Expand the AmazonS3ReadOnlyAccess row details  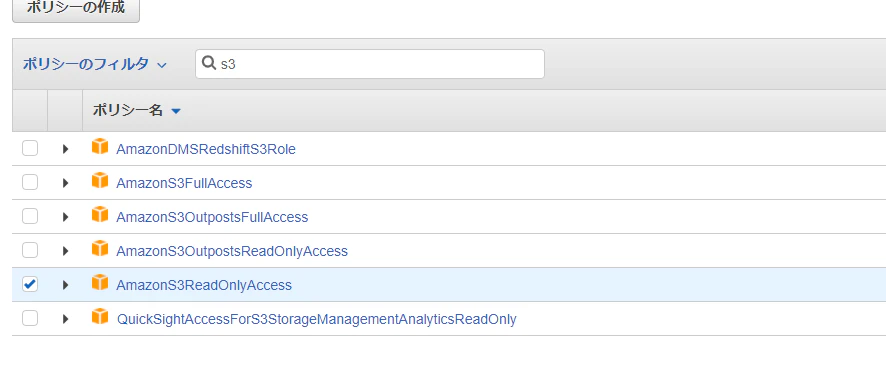tap(66, 285)
